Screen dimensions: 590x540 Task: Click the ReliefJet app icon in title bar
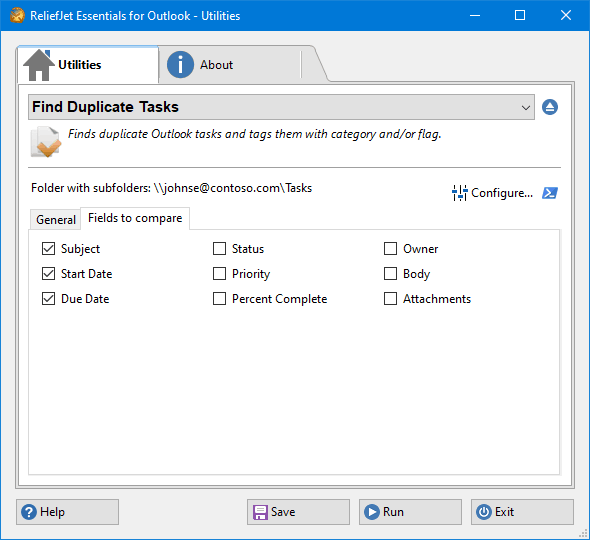[x=17, y=15]
